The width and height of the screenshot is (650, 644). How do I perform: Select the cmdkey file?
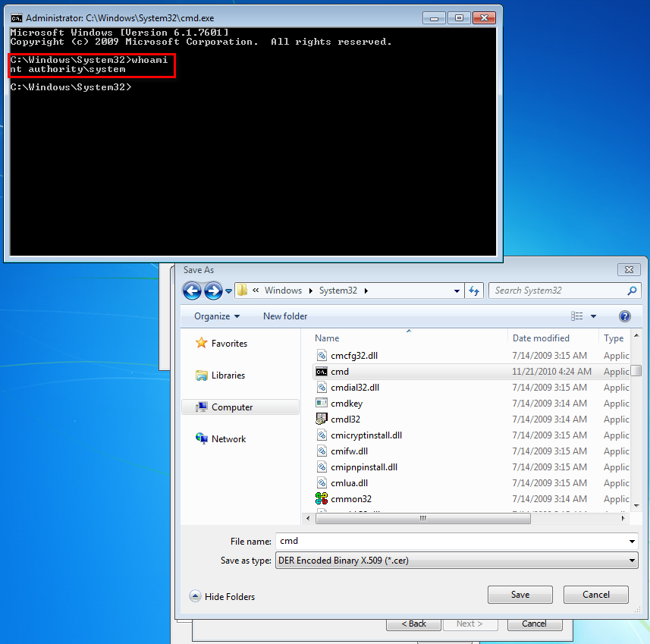click(347, 404)
